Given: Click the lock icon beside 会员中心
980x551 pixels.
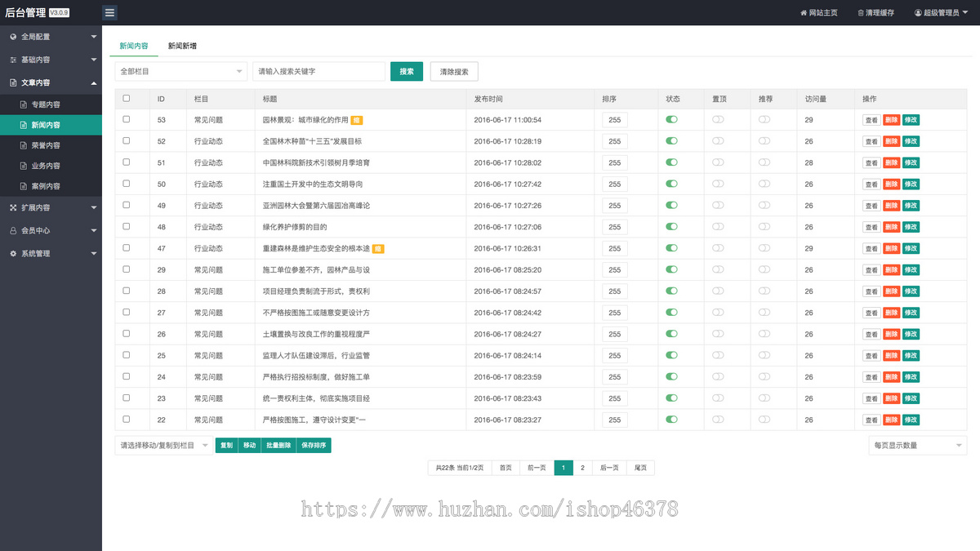Looking at the screenshot, I should point(13,230).
